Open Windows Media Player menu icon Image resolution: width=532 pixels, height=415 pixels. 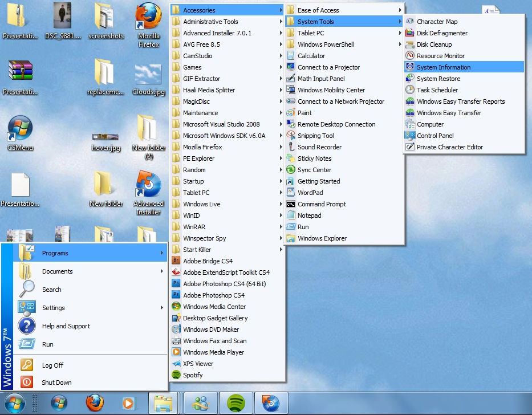coord(176,352)
